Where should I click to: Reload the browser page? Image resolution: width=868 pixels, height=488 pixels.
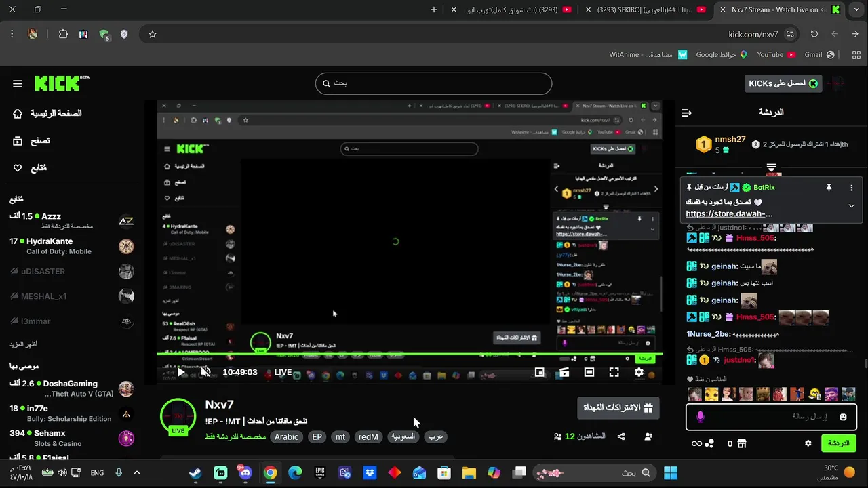coord(814,34)
